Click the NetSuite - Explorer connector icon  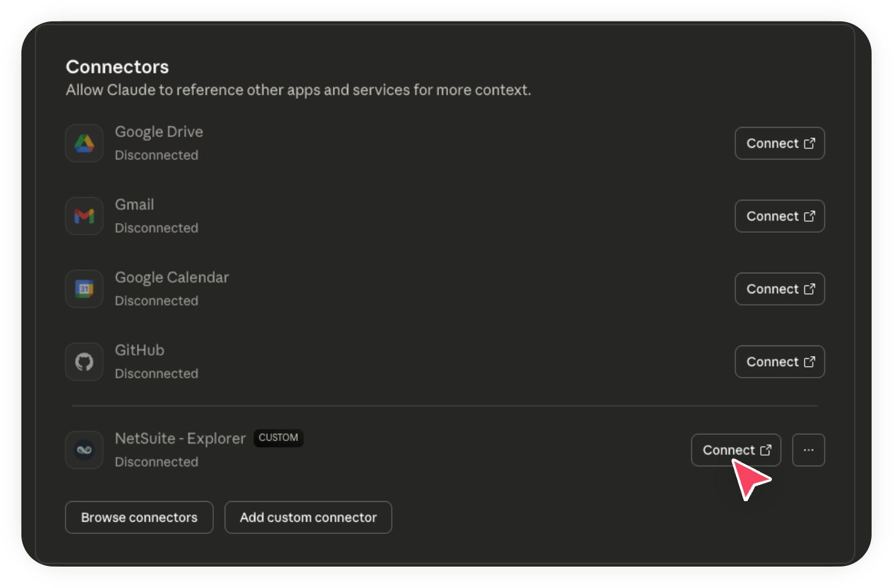coord(84,450)
